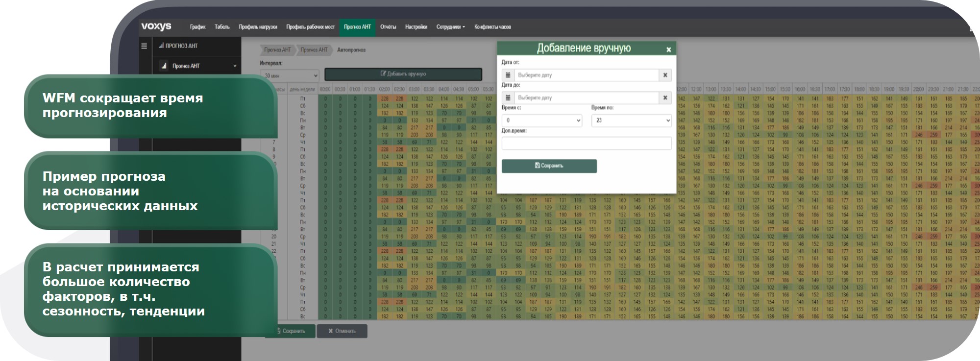
Task: Clear the Дата до field
Action: click(665, 97)
